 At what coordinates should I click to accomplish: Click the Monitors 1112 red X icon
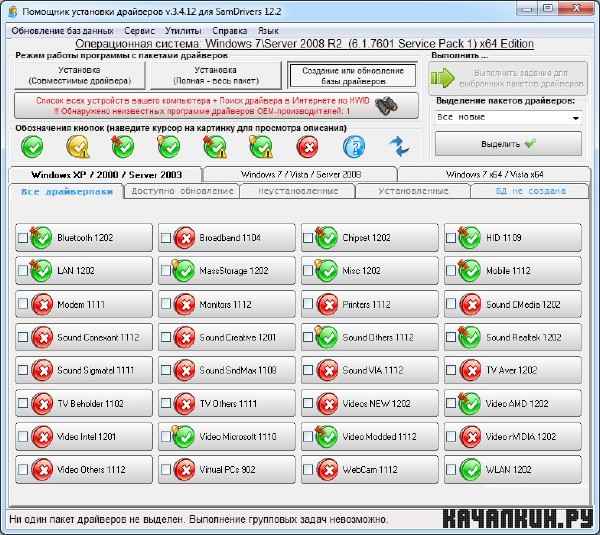click(184, 305)
